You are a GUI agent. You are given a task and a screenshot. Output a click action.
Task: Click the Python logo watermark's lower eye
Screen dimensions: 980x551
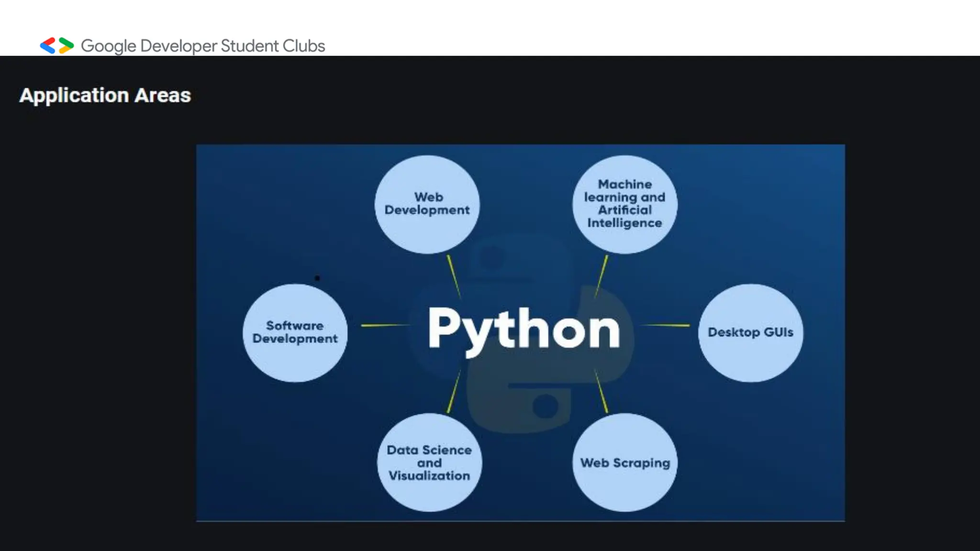545,406
